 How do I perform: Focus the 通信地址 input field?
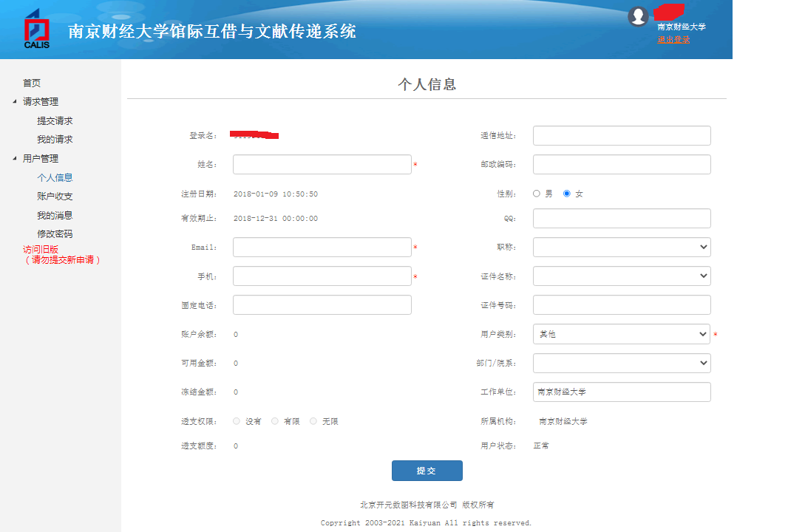[622, 136]
